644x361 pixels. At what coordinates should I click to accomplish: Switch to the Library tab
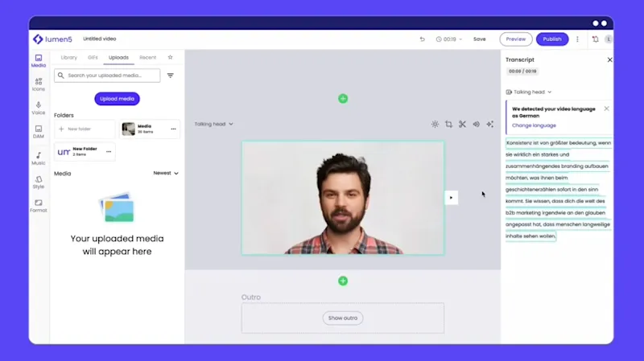tap(69, 57)
